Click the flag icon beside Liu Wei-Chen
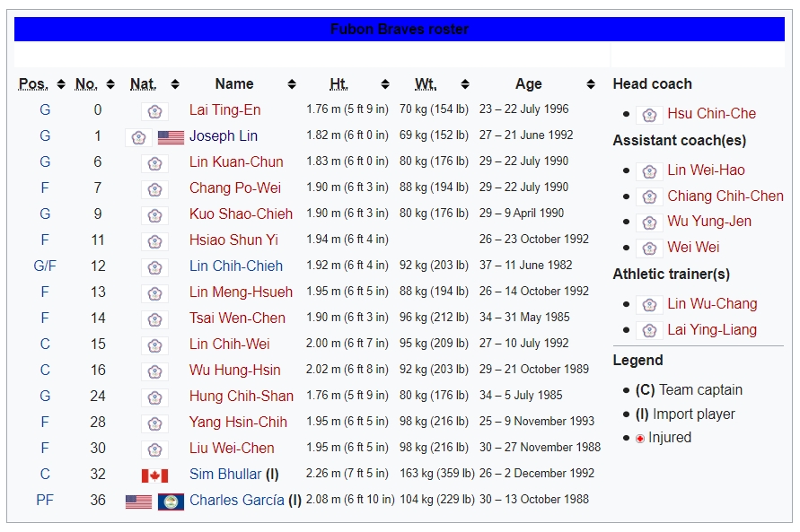Screen dimensions: 800x532 pyautogui.click(x=154, y=449)
